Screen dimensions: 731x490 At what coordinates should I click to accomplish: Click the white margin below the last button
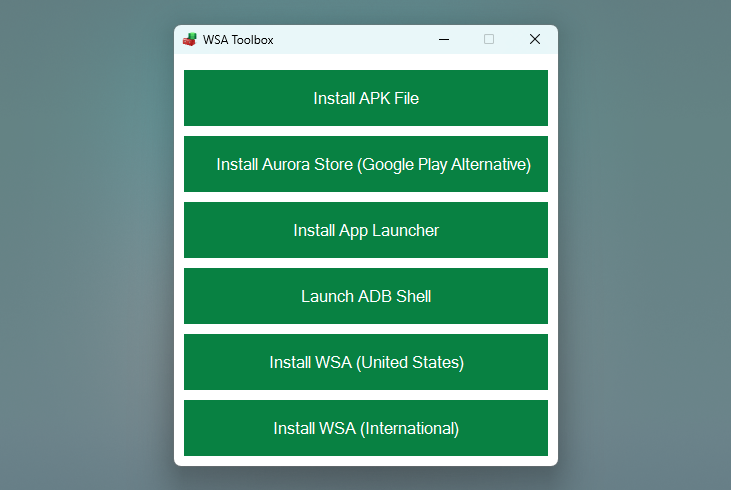pos(366,461)
